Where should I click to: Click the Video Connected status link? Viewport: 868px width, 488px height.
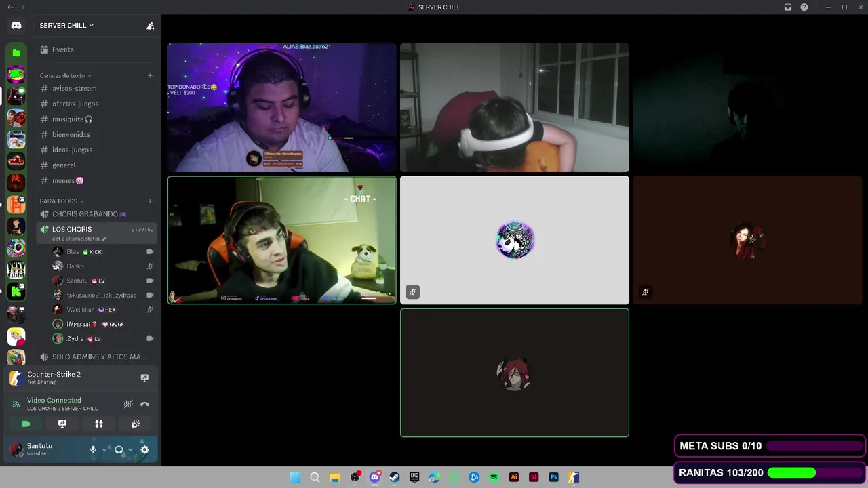point(54,401)
